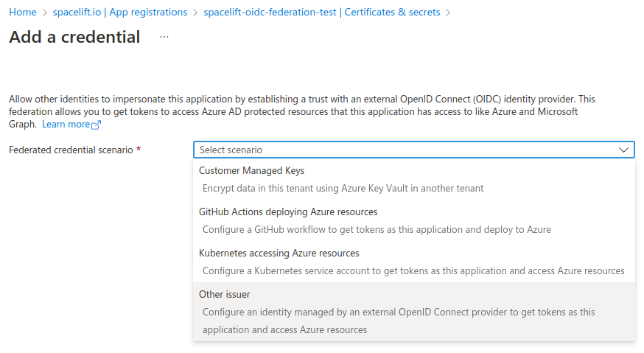Image resolution: width=644 pixels, height=353 pixels.
Task: Click the Federated credential scenario label
Action: coord(71,150)
